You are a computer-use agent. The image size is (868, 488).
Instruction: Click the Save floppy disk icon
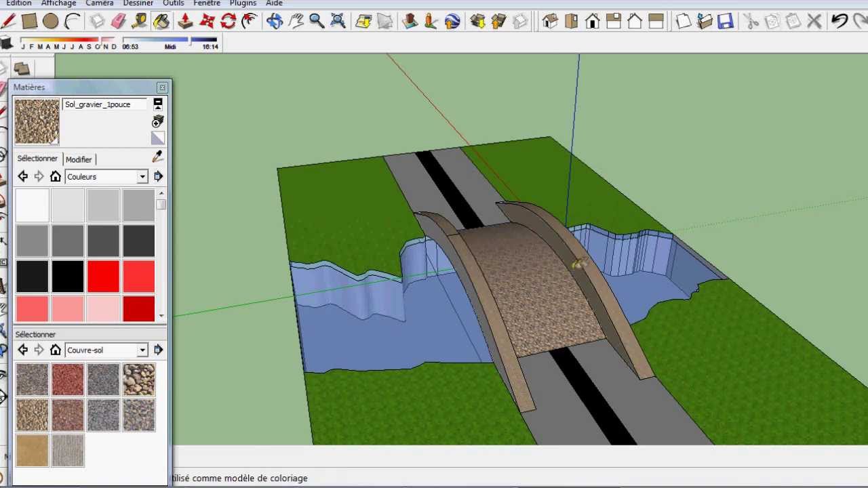726,22
